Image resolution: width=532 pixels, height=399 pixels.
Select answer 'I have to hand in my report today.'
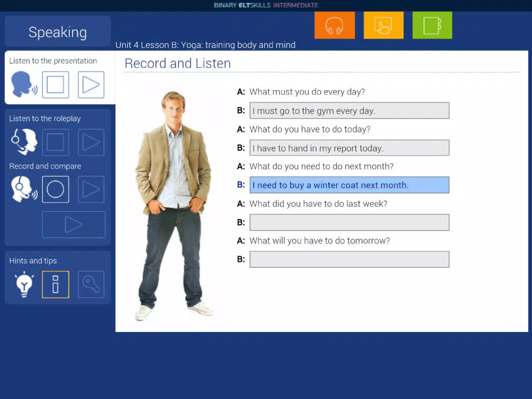349,148
